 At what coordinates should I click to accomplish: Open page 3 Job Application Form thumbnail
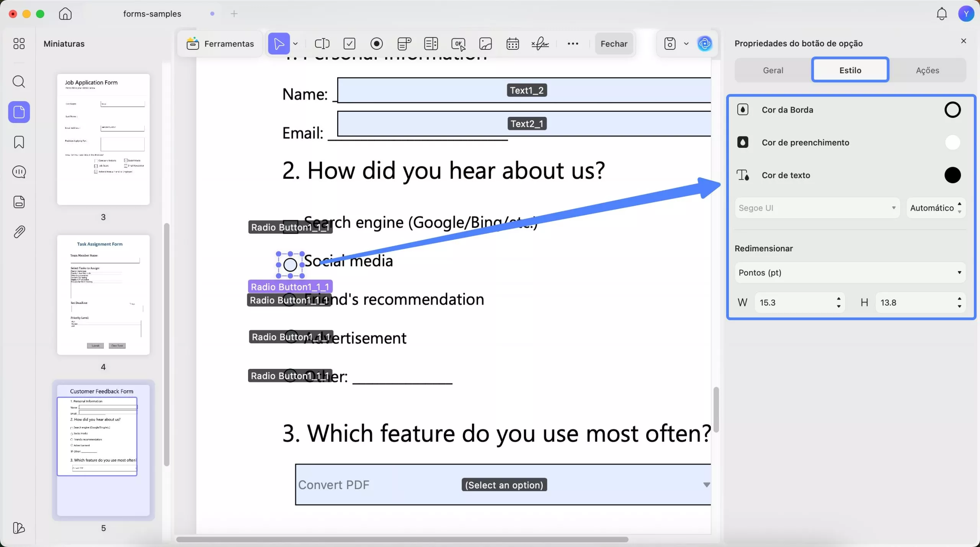pyautogui.click(x=103, y=139)
